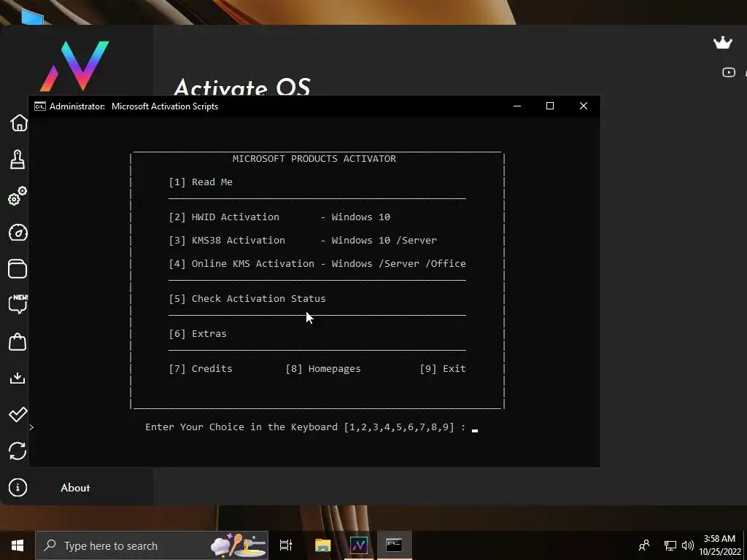Select the cleaner stamp icon in the sidebar
Image resolution: width=747 pixels, height=560 pixels.
tap(18, 160)
